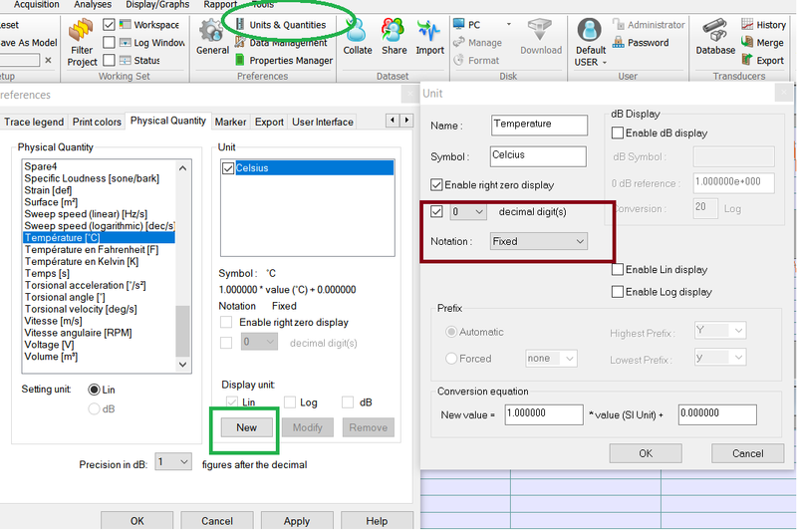Enable Lin display checkbox
Screen dimensions: 797x532
(x=617, y=270)
